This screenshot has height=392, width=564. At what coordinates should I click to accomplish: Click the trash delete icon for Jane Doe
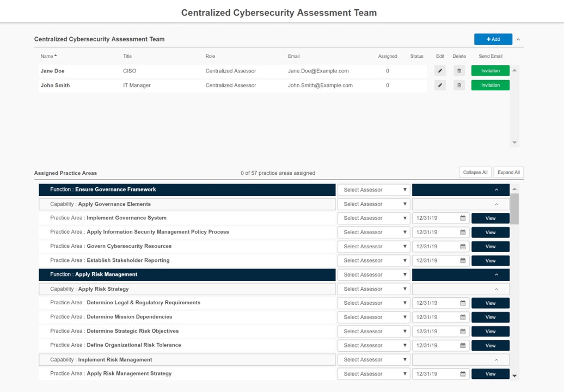click(459, 71)
